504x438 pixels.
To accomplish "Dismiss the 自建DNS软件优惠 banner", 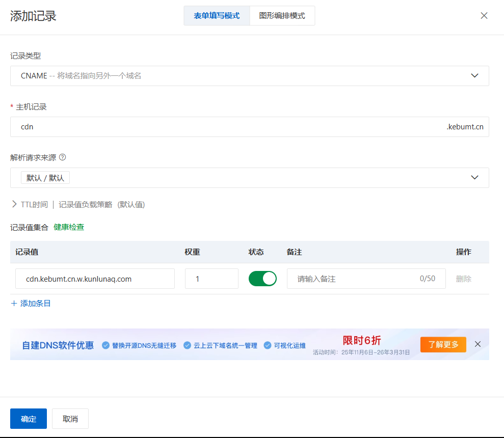I will (x=478, y=344).
